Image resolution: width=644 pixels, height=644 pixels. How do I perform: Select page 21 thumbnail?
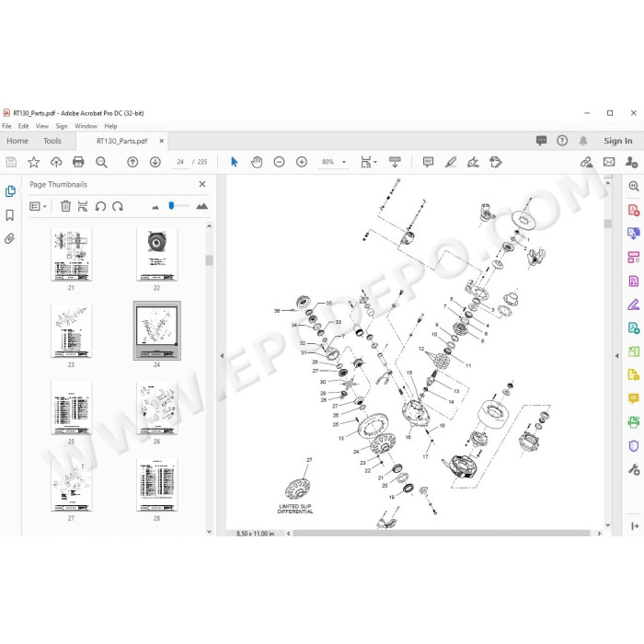point(71,255)
